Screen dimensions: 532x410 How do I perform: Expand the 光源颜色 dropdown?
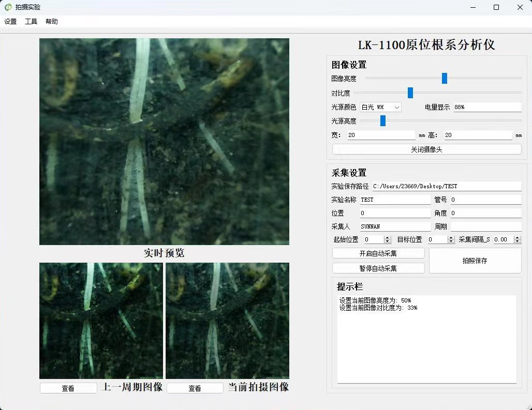[380, 107]
